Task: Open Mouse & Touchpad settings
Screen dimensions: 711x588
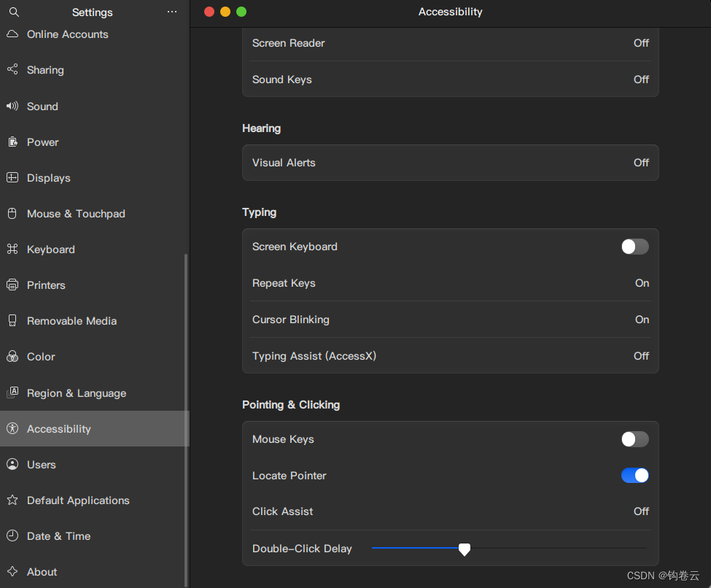Action: [95, 214]
